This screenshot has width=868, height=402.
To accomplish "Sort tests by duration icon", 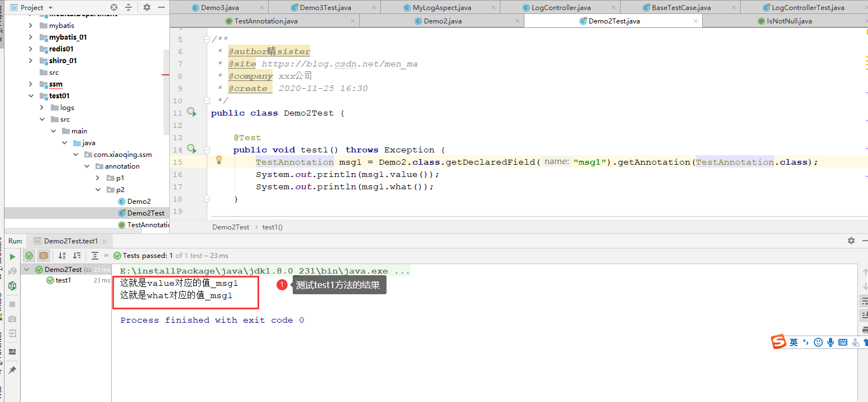I will (x=77, y=256).
